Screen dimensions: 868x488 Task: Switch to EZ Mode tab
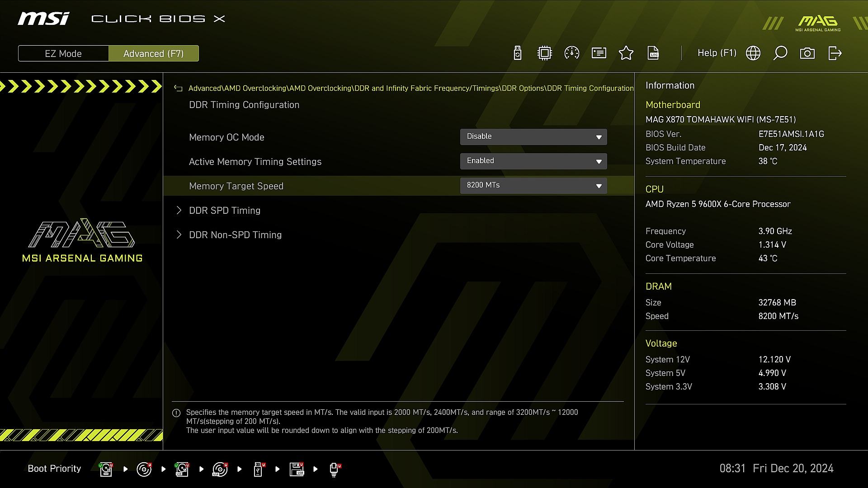(63, 53)
